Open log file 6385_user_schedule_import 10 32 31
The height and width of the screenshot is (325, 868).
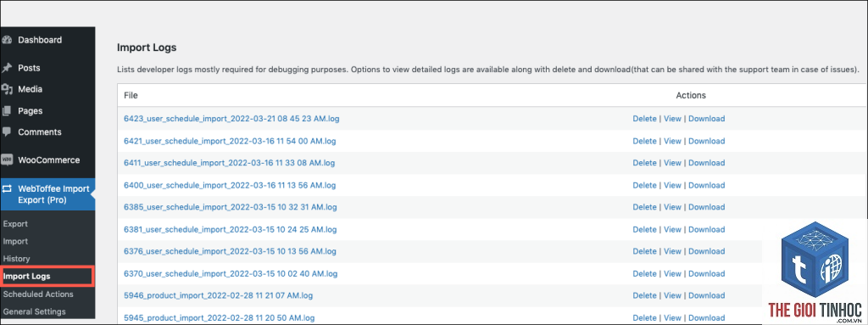pyautogui.click(x=231, y=207)
